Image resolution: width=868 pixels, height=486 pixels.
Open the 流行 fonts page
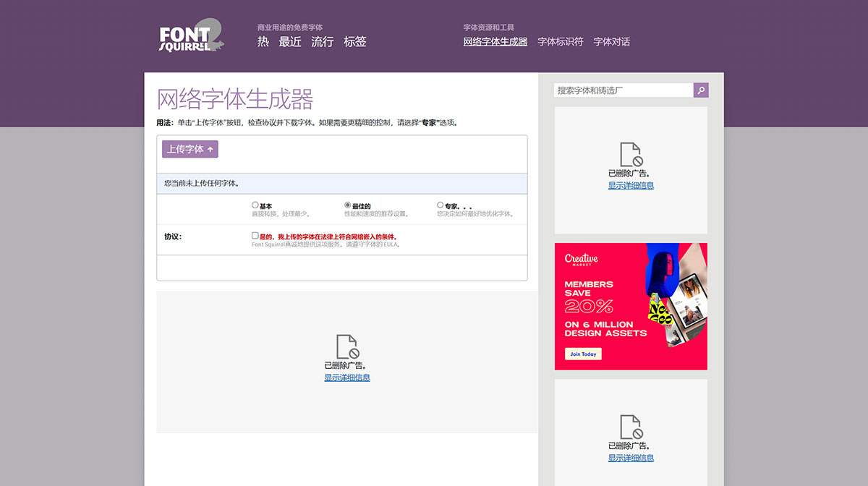coord(322,42)
